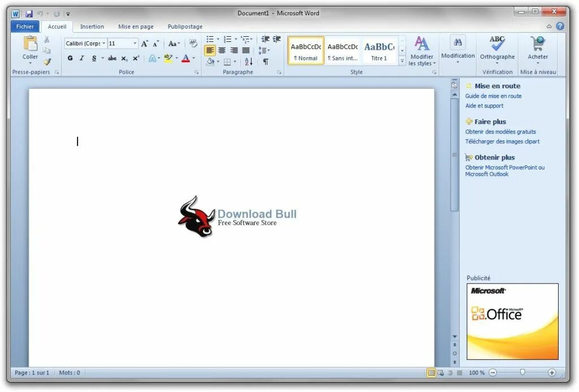Toggle italic formatting
This screenshot has width=579, height=392.
point(82,58)
